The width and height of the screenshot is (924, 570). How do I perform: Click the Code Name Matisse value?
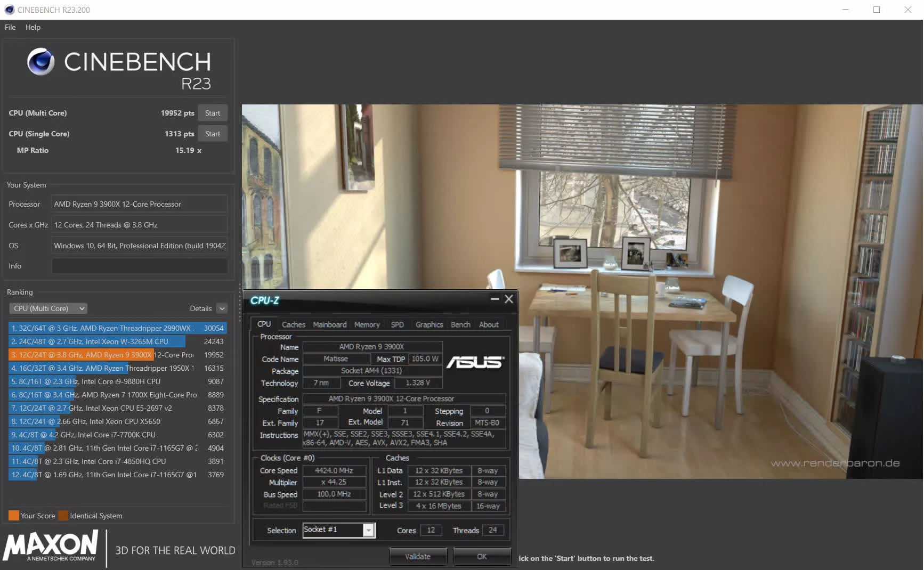click(336, 359)
